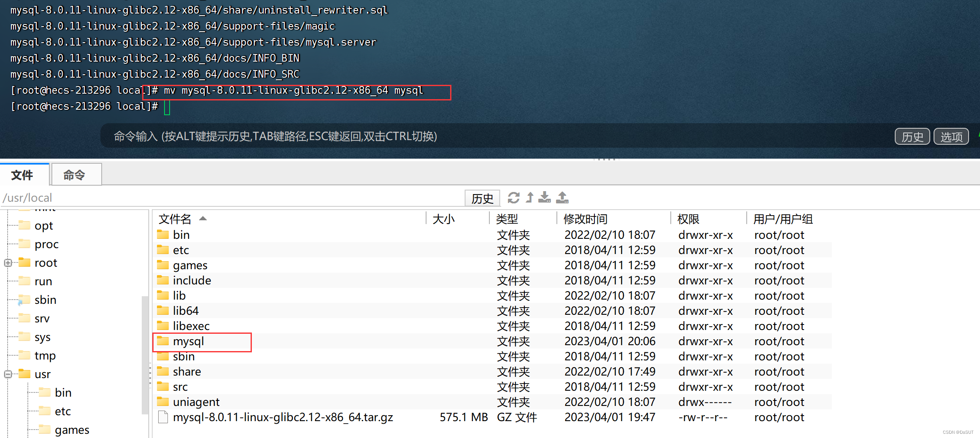The height and width of the screenshot is (438, 980).
Task: Select the src folder row
Action: pyautogui.click(x=492, y=387)
